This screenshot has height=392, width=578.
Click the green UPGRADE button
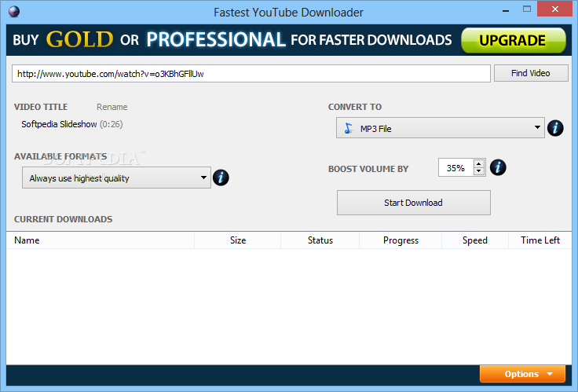[513, 40]
